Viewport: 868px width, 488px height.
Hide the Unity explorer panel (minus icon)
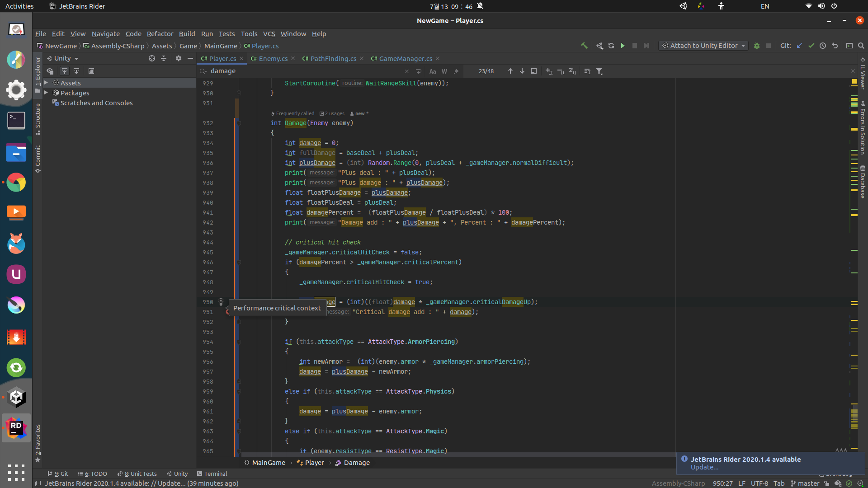click(190, 58)
